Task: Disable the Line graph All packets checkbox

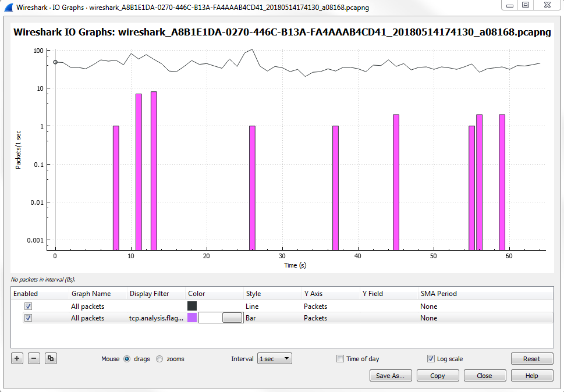Action: click(28, 306)
